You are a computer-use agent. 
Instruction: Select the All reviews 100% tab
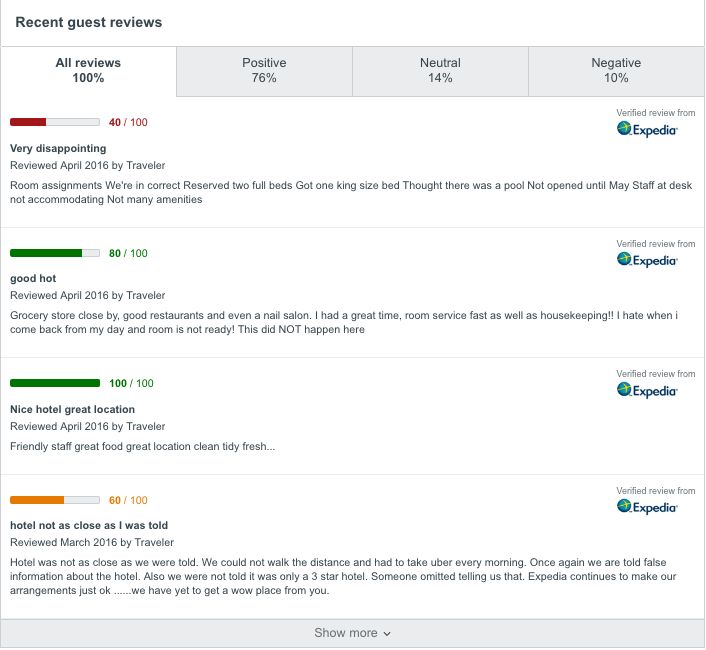click(x=88, y=71)
